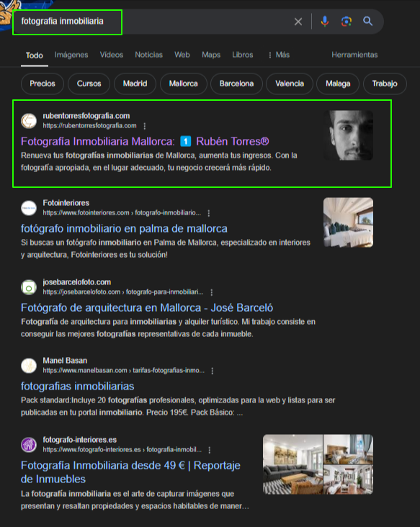Open the Herramientas search tools
420x527 pixels.
(x=354, y=55)
